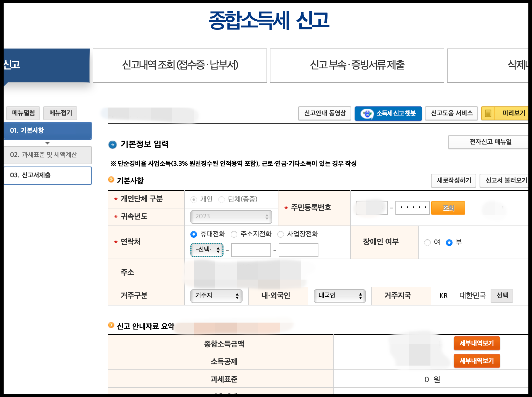Click the chatbot mascot icon
This screenshot has height=397, width=532.
coord(367,114)
